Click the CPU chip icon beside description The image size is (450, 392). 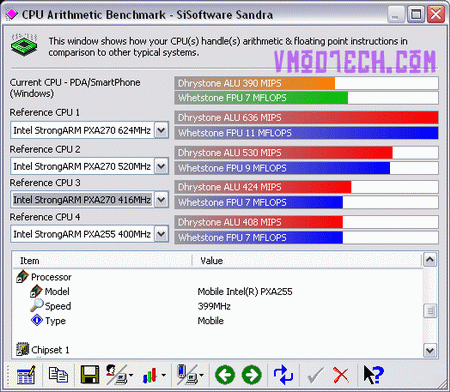tap(24, 45)
